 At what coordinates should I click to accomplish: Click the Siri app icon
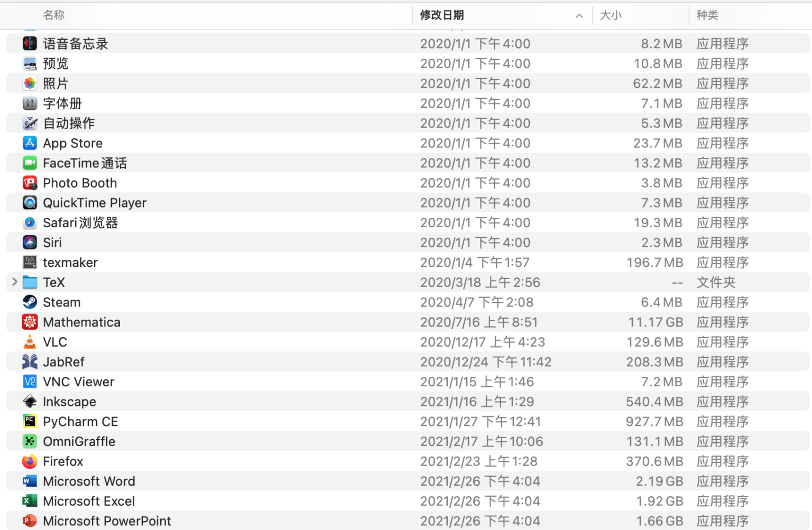(30, 243)
